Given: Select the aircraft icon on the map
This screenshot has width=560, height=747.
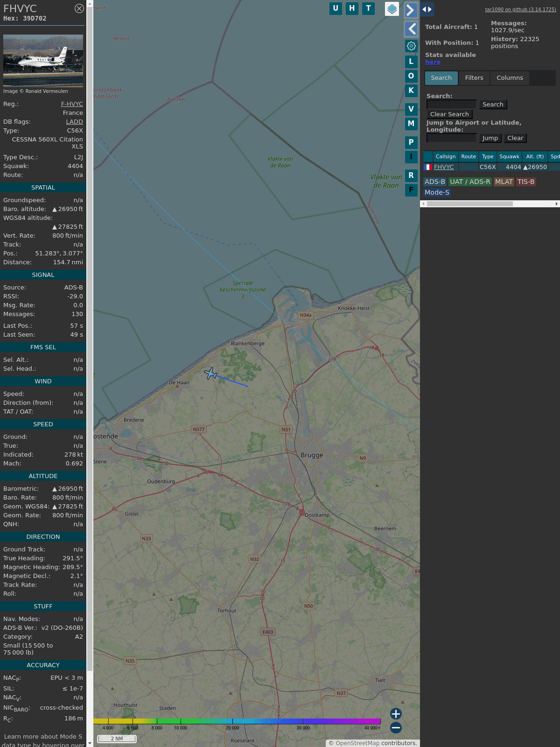Looking at the screenshot, I should point(211,373).
